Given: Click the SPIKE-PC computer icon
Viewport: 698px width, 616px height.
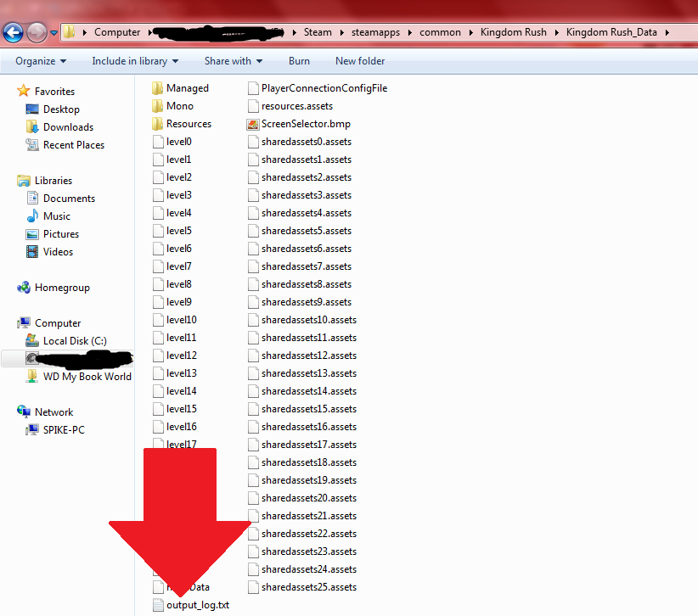Looking at the screenshot, I should 32,429.
